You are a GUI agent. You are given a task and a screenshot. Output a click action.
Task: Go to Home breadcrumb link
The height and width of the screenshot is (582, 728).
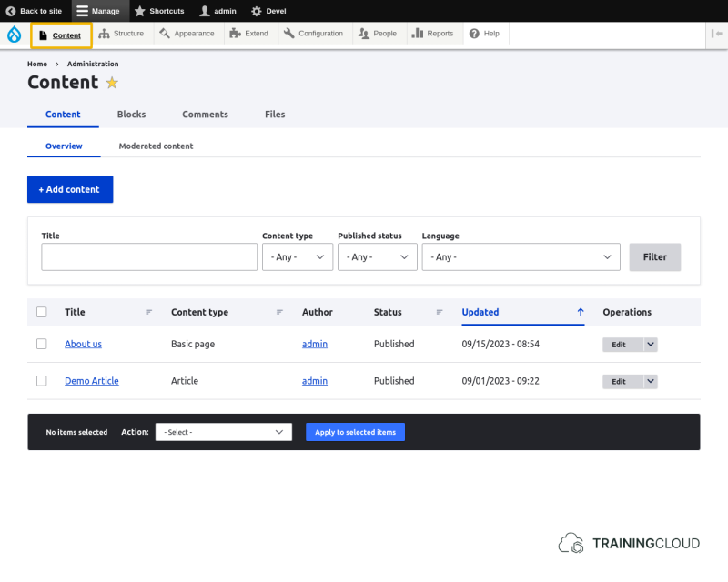(37, 64)
